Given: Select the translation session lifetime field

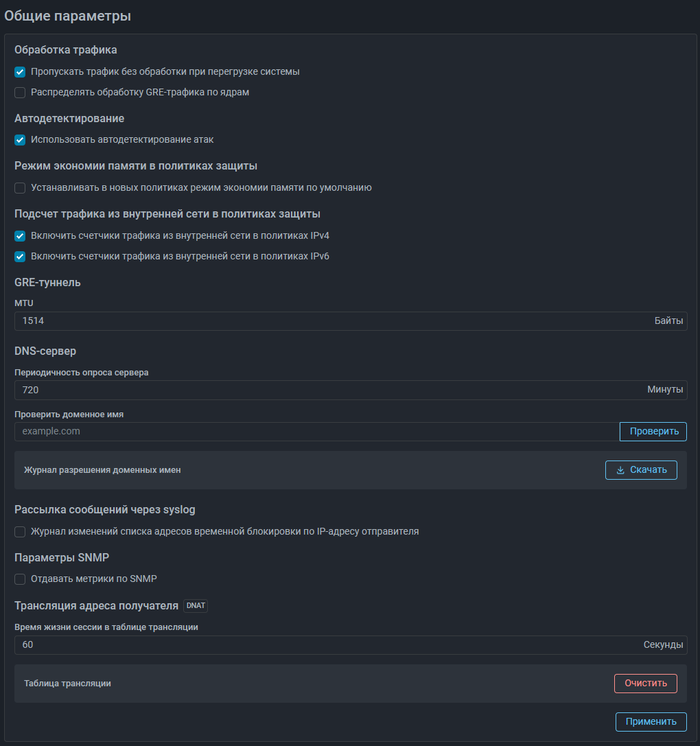Looking at the screenshot, I should click(x=329, y=645).
